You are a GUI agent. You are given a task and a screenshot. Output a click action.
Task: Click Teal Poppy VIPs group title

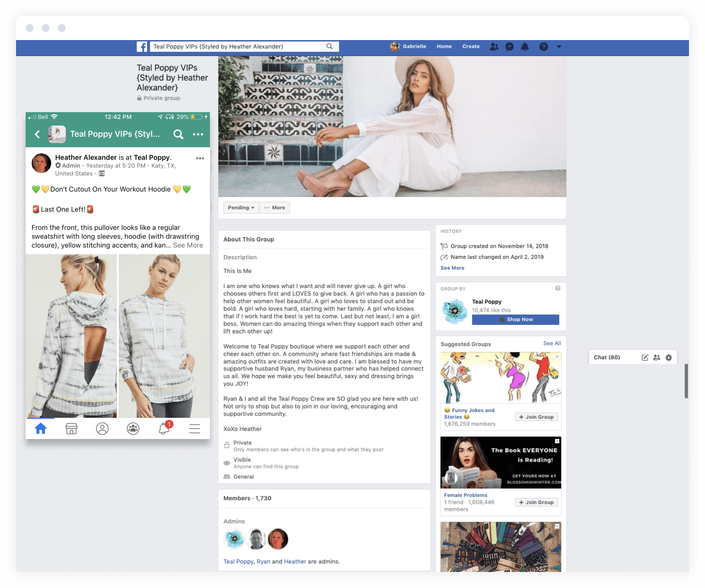pos(172,78)
